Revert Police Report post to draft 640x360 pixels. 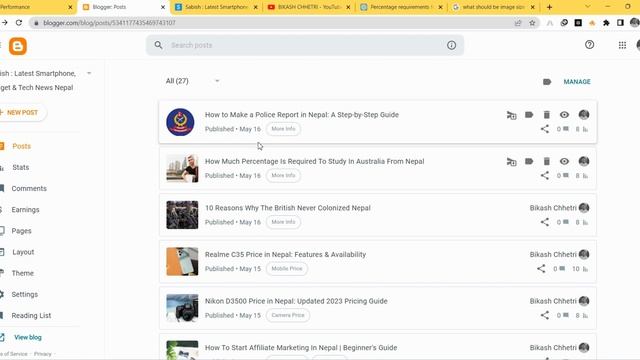click(x=511, y=115)
